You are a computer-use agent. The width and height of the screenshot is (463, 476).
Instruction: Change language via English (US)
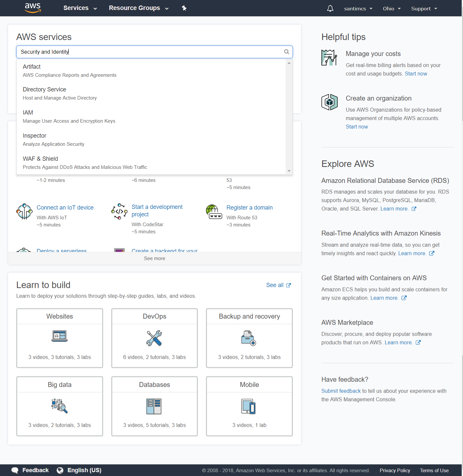(84, 470)
